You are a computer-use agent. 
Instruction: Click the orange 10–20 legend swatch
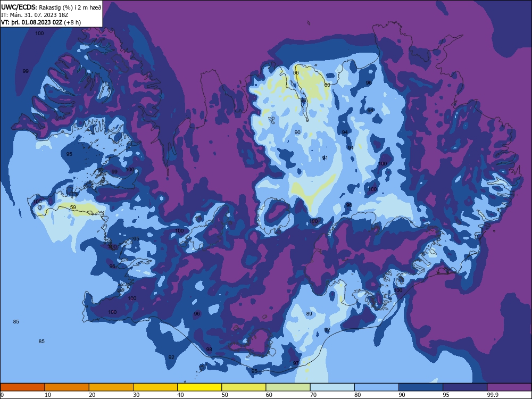[x=67, y=387]
